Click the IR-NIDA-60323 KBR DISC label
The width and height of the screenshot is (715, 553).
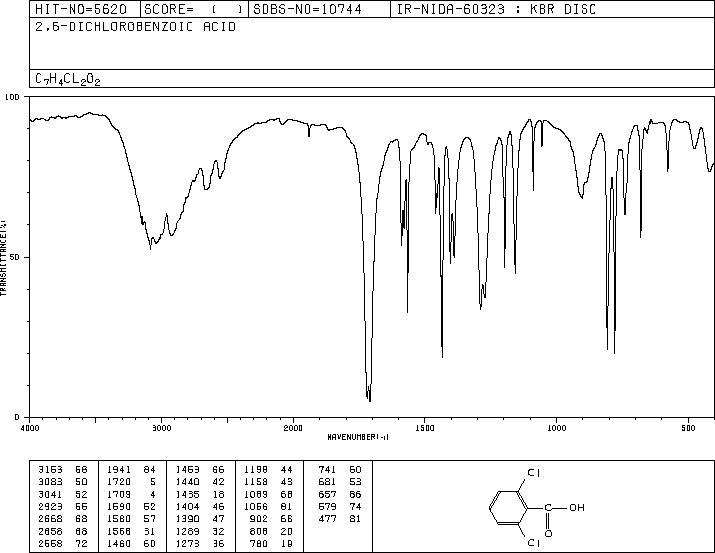496,9
